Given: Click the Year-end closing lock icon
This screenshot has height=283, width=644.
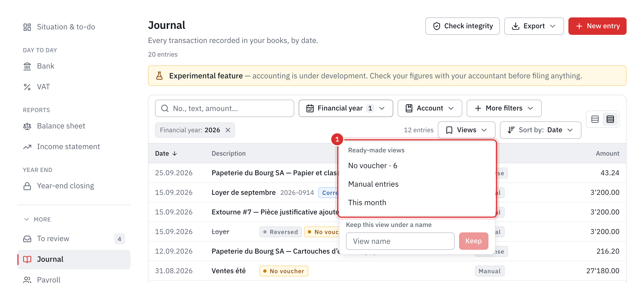Looking at the screenshot, I should pyautogui.click(x=27, y=186).
